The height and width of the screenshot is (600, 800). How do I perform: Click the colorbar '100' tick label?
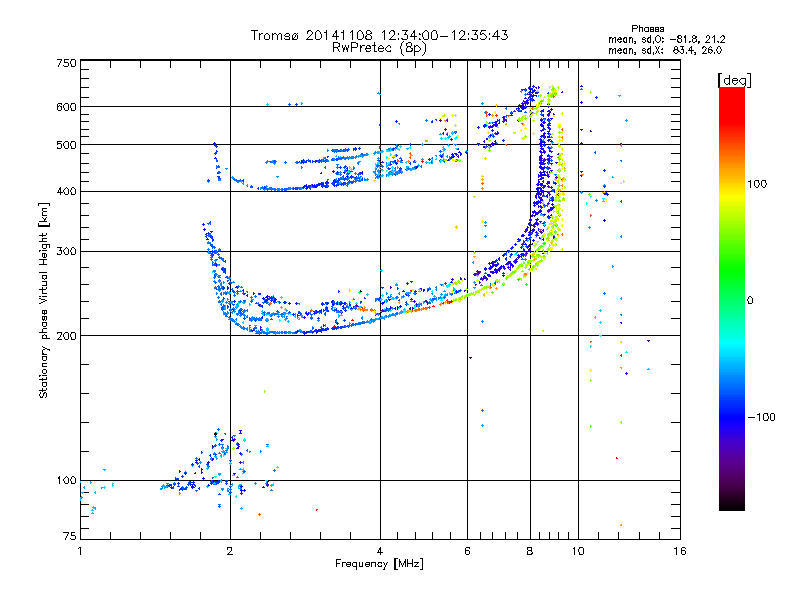757,184
